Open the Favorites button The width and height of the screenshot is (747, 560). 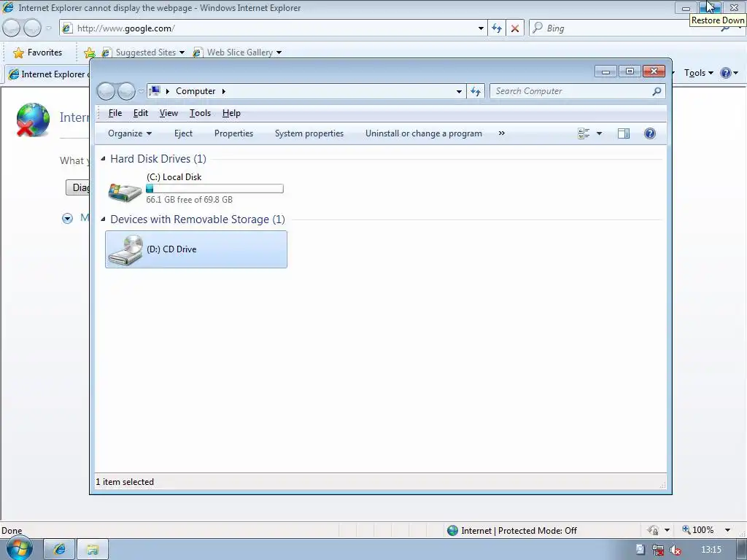click(x=38, y=52)
